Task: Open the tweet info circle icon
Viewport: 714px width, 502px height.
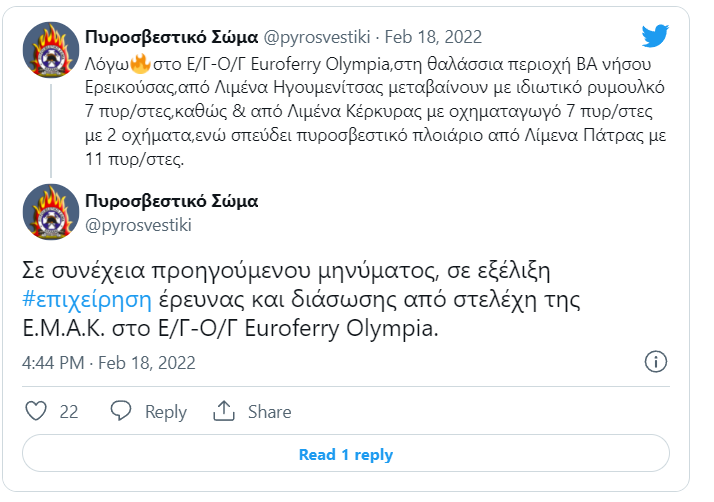Action: (x=655, y=361)
